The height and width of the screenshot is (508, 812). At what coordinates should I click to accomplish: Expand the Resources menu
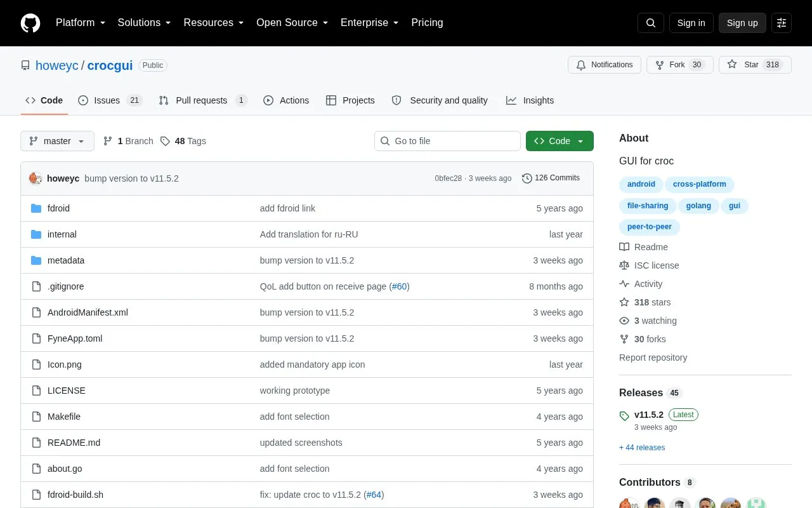click(x=214, y=23)
